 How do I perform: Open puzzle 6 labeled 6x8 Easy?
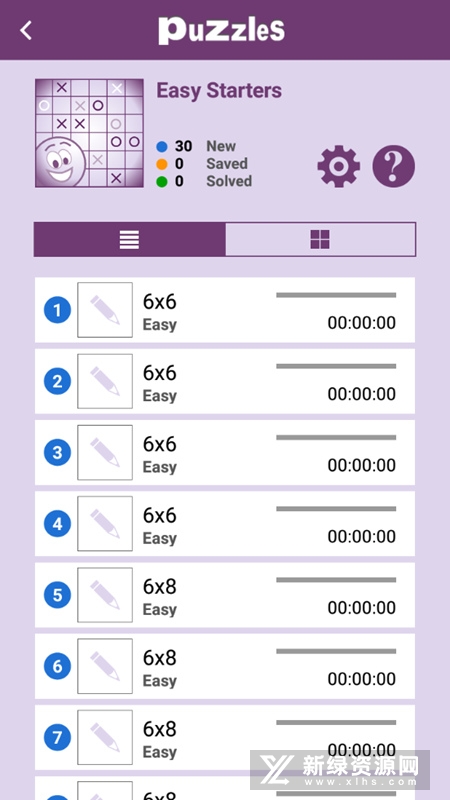224,666
